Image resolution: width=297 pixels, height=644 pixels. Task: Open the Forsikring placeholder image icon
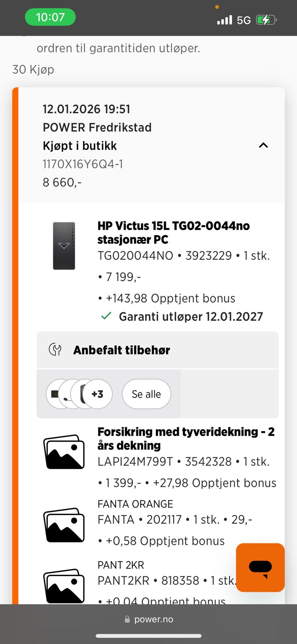pos(64,452)
